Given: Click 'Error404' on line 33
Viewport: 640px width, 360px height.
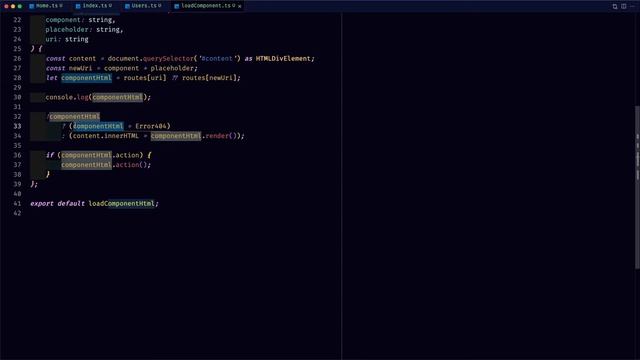Looking at the screenshot, I should point(151,126).
